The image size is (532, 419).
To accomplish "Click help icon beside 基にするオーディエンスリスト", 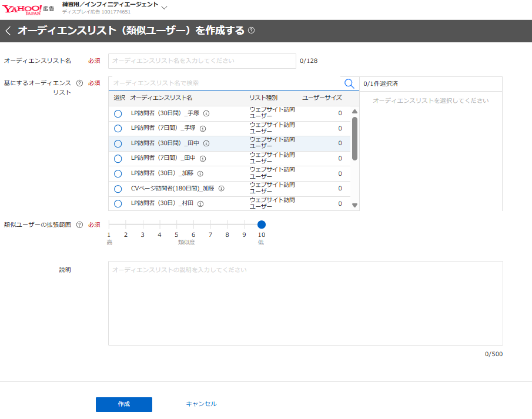I will [x=79, y=83].
